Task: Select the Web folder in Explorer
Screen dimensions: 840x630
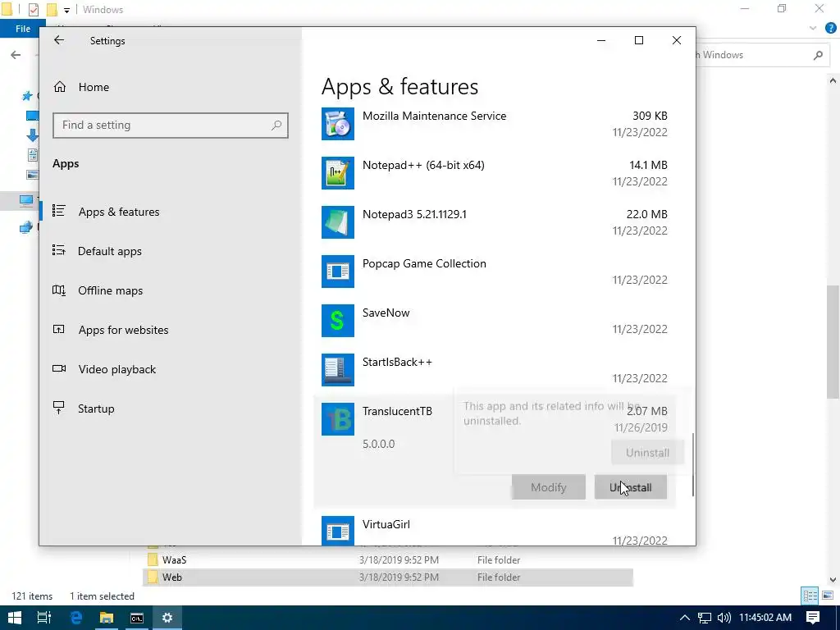Action: [x=388, y=577]
